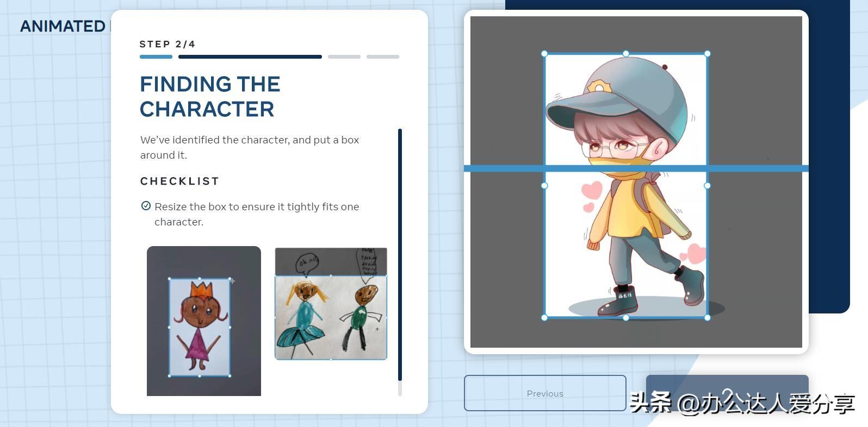Click the ANIMATED logo in the header
The image size is (868, 427).
pos(63,26)
